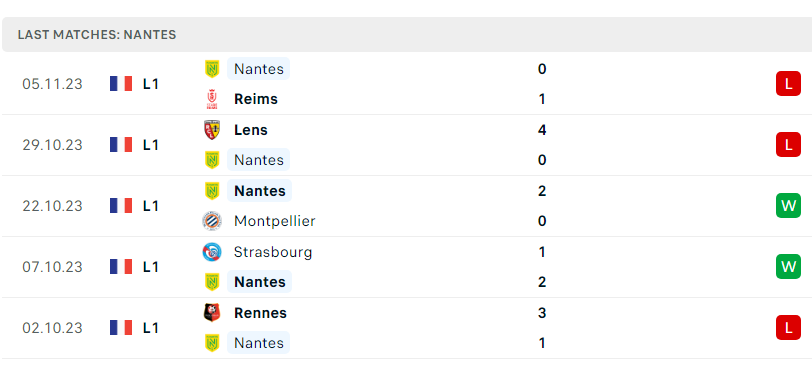Click the Rennes club crest icon
Screen dimensions: 812x365
coord(212,312)
